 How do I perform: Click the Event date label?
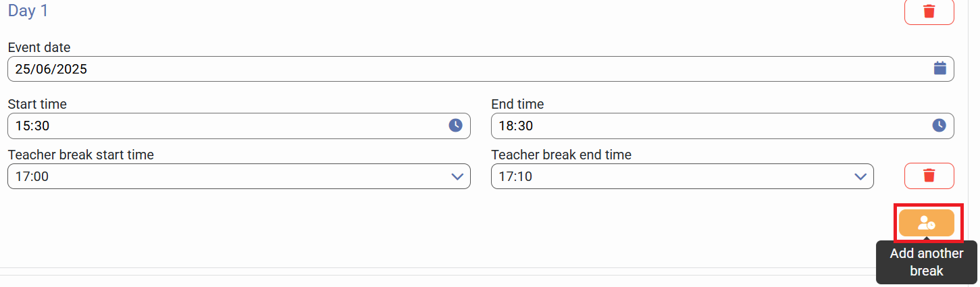(x=39, y=47)
